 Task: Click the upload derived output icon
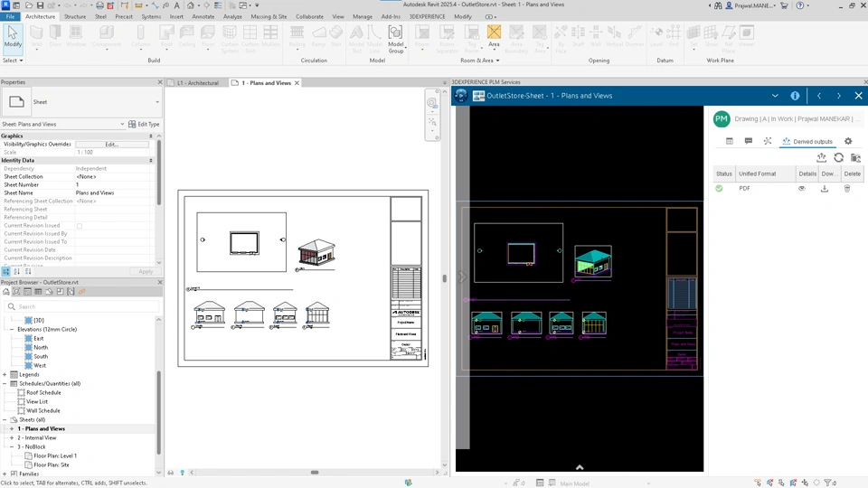click(x=822, y=157)
